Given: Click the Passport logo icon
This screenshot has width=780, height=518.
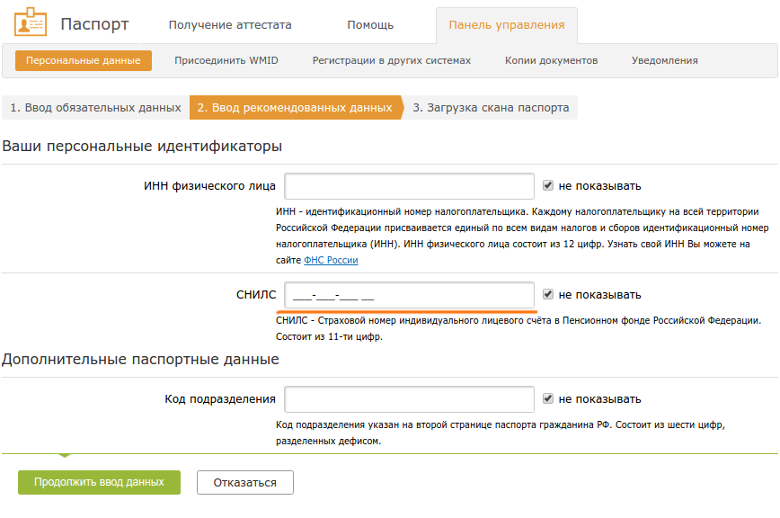Looking at the screenshot, I should coord(30,22).
